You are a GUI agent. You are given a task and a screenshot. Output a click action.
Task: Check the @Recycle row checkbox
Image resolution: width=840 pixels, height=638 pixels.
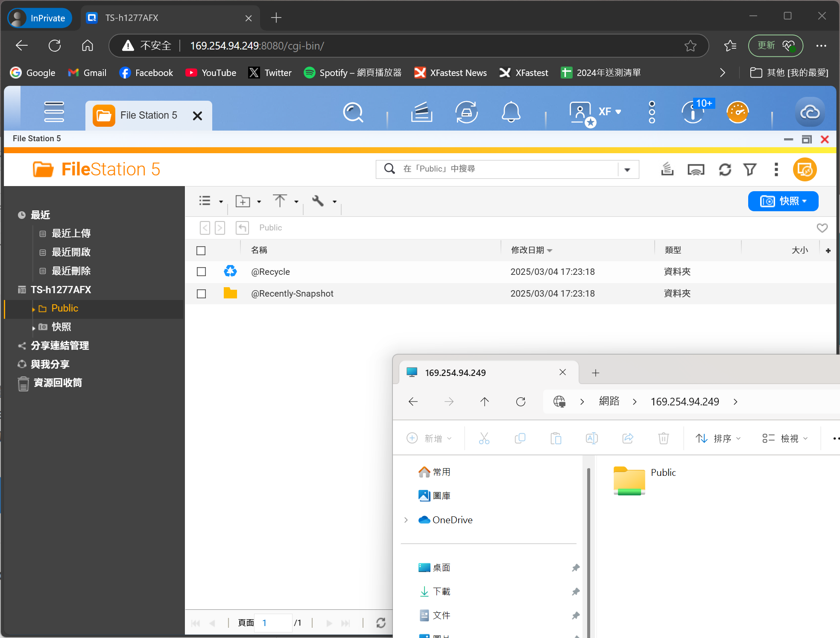pyautogui.click(x=201, y=272)
